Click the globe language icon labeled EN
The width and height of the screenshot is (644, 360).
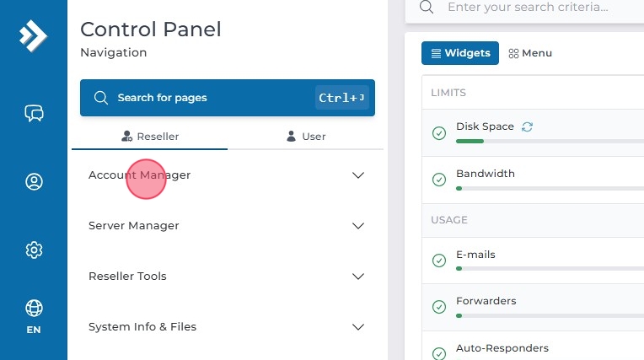(x=34, y=315)
